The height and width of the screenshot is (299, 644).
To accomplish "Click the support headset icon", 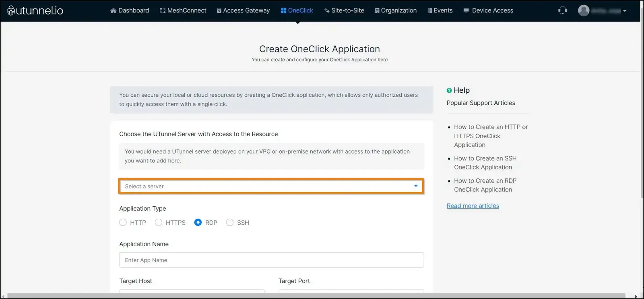I will pyautogui.click(x=563, y=10).
